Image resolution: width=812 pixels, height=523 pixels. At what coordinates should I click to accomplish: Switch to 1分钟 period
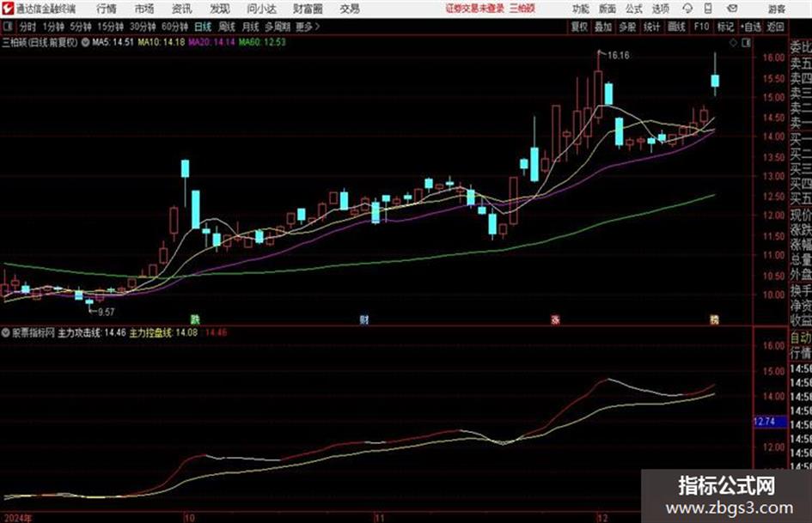coord(52,27)
